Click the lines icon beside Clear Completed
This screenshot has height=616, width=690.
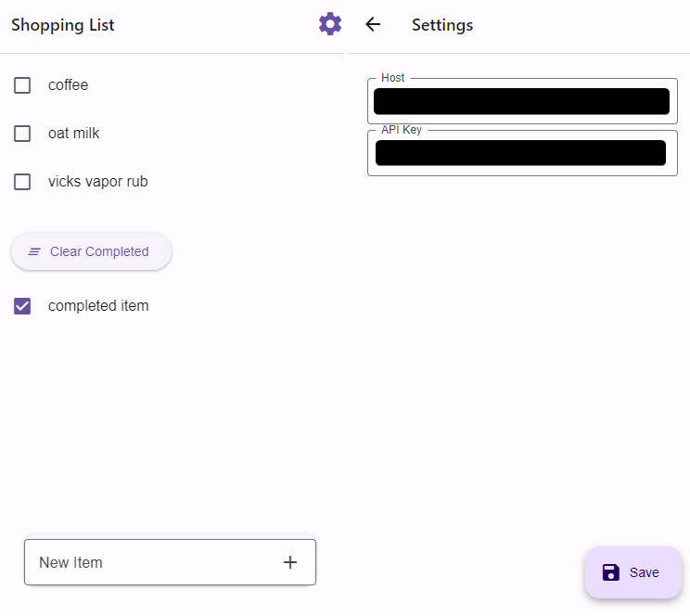[34, 251]
